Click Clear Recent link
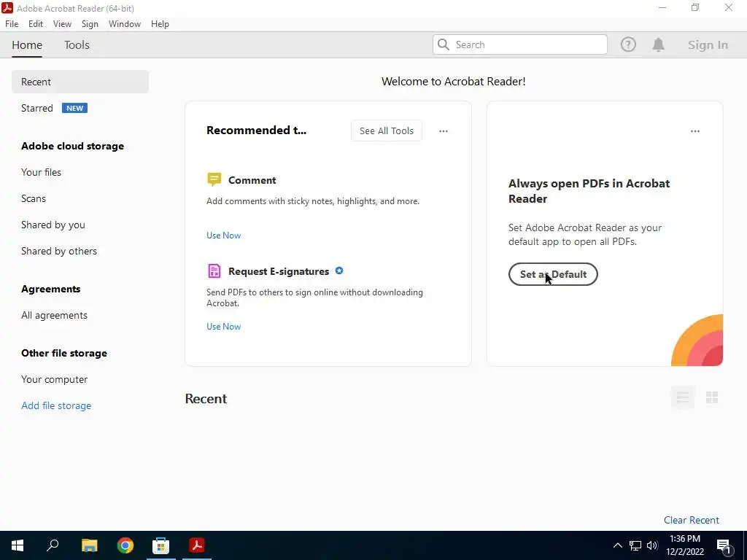The image size is (747, 560). [x=692, y=520]
